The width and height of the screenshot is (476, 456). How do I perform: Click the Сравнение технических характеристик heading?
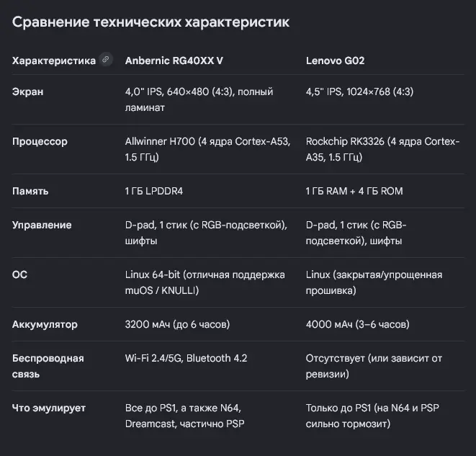coord(151,22)
